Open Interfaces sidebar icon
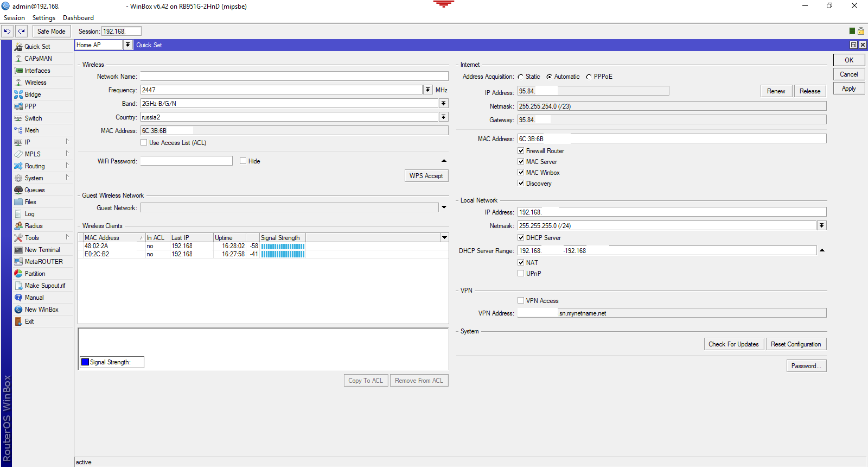The width and height of the screenshot is (868, 467). [x=18, y=71]
